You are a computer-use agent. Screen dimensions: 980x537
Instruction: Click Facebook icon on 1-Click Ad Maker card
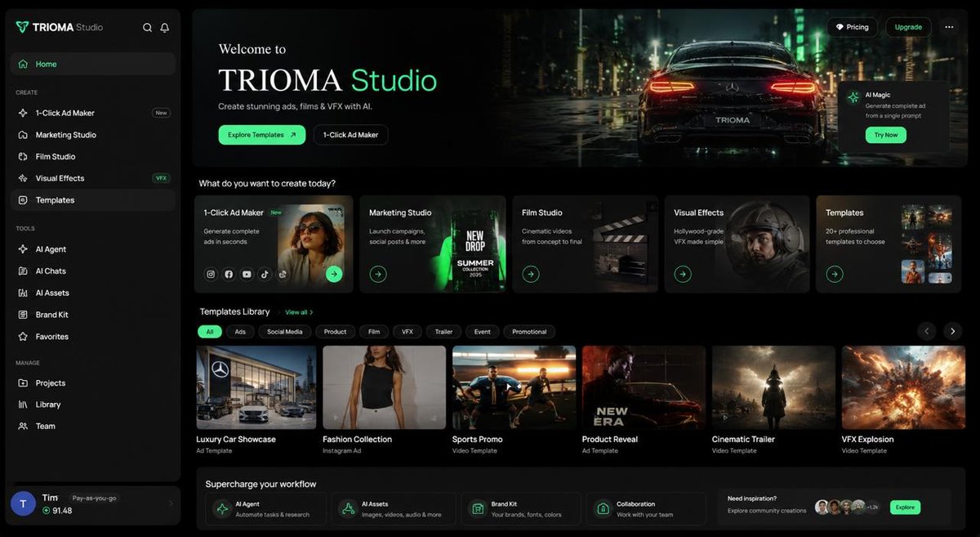click(229, 275)
